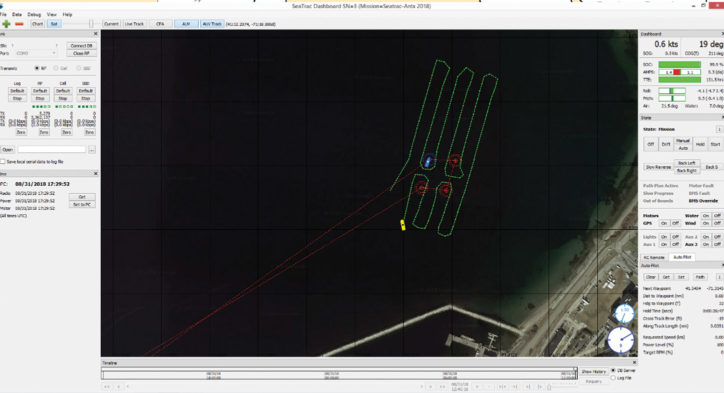Switch to the Auto Pilot tab
724x393 pixels.
pos(682,257)
